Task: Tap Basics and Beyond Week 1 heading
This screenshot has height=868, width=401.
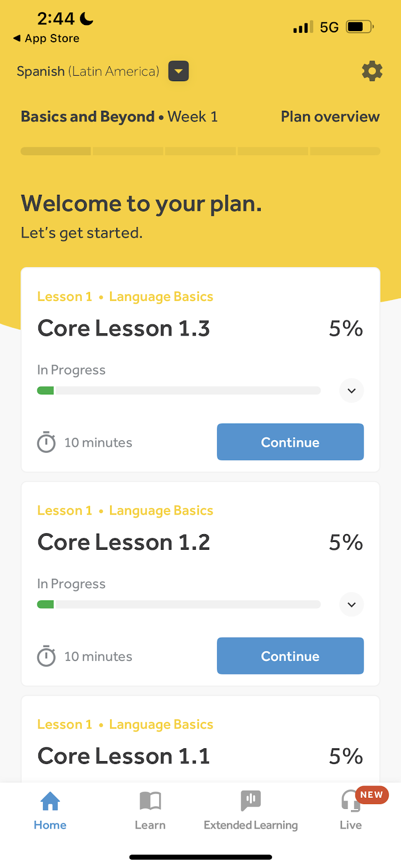Action: [x=119, y=117]
